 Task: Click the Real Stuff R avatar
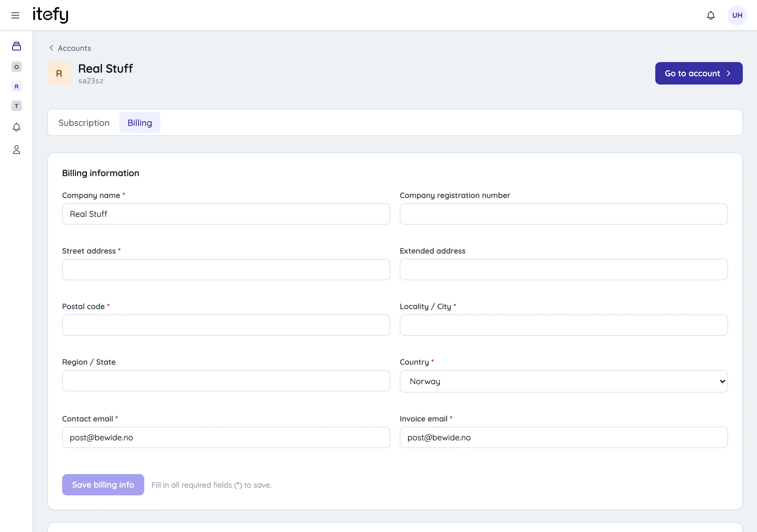59,73
